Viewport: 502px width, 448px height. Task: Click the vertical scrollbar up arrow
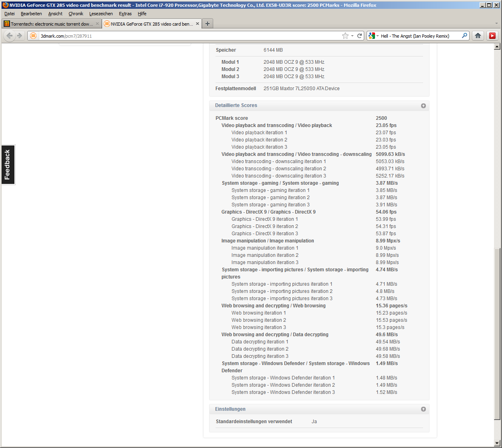click(x=497, y=47)
